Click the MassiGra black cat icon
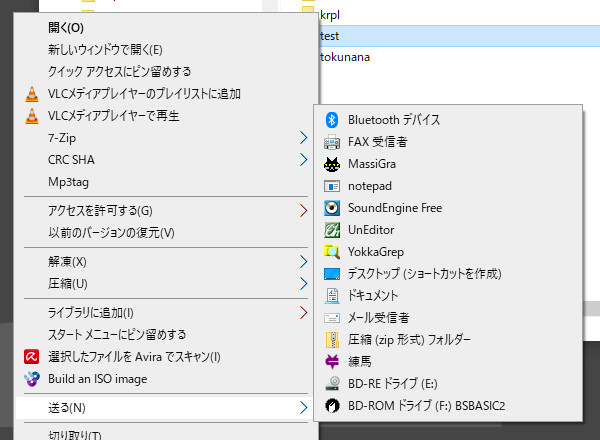The image size is (600, 440). (332, 164)
